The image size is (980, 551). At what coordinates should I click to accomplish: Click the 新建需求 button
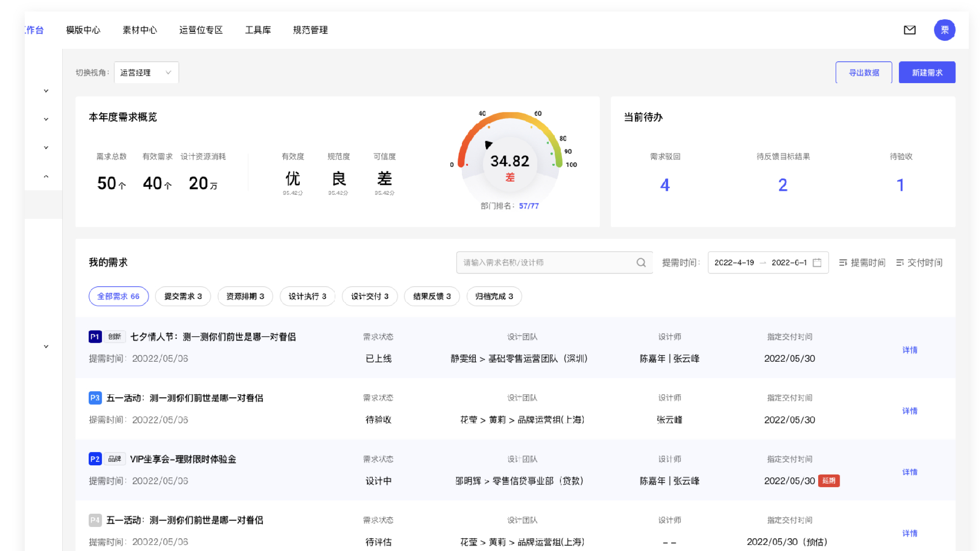click(927, 72)
